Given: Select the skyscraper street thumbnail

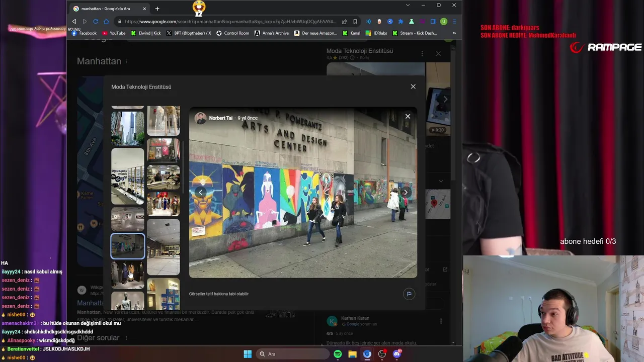Looking at the screenshot, I should click(x=128, y=128).
